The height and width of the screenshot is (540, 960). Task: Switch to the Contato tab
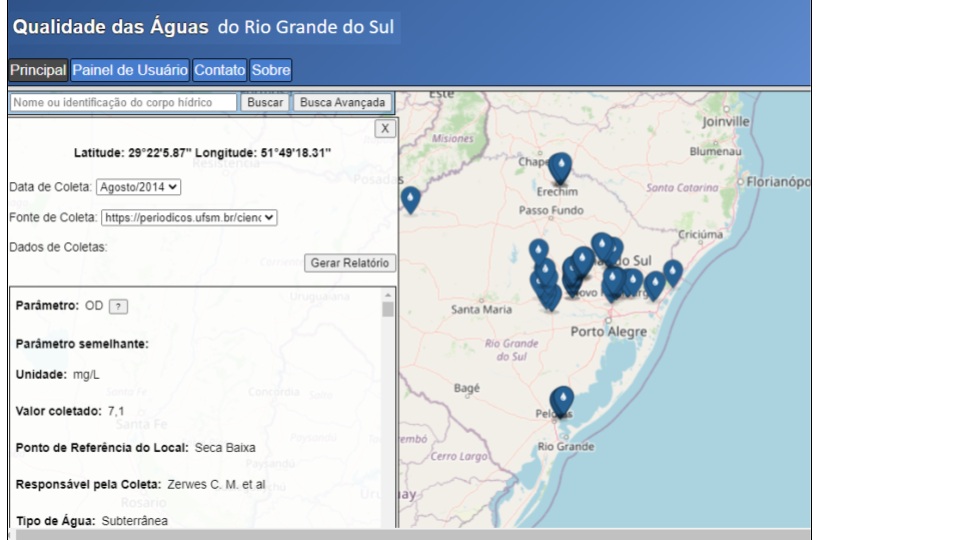pos(220,70)
